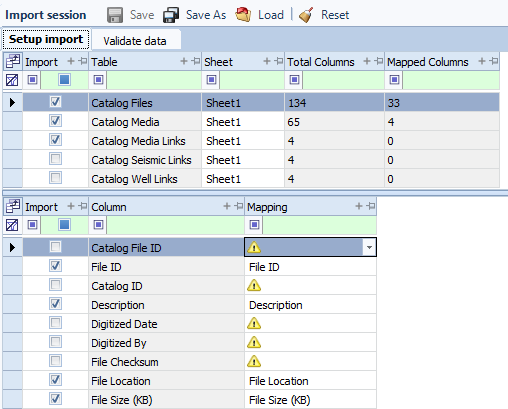This screenshot has width=508, height=409.
Task: Switch to the Validate data tab
Action: click(135, 41)
